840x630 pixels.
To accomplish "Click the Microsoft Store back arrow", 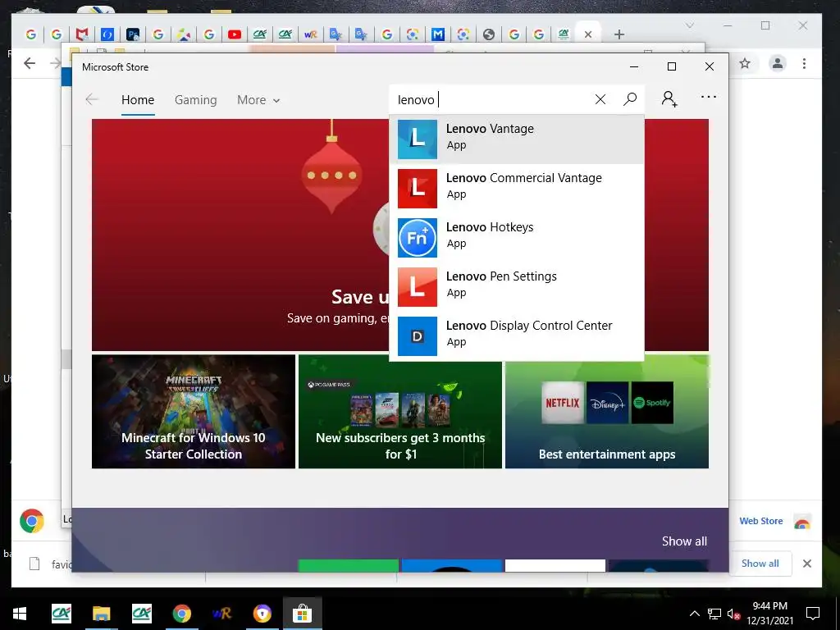I will [92, 99].
